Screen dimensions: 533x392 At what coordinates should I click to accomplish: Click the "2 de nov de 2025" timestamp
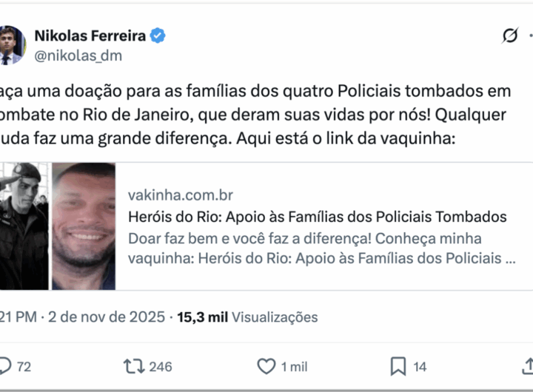click(x=107, y=317)
